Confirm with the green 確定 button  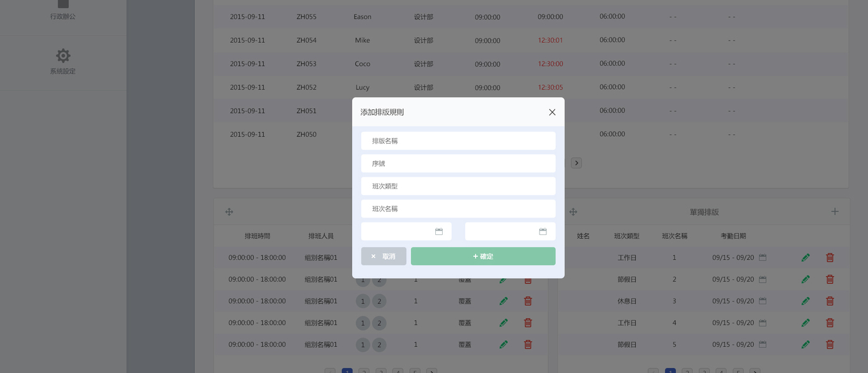pos(483,256)
